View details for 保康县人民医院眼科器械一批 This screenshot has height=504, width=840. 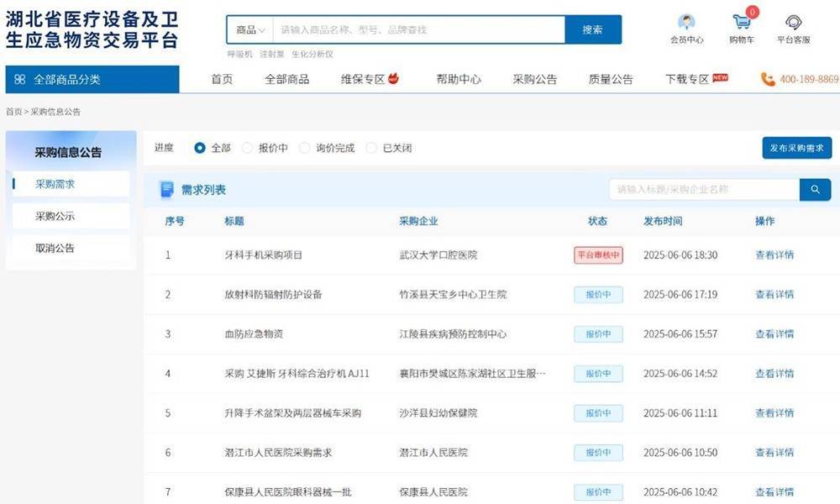click(x=774, y=492)
